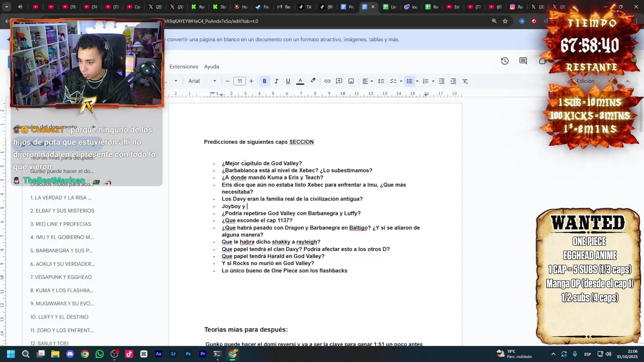Open the Extensiones menu
This screenshot has height=362, width=644.
coord(184,66)
